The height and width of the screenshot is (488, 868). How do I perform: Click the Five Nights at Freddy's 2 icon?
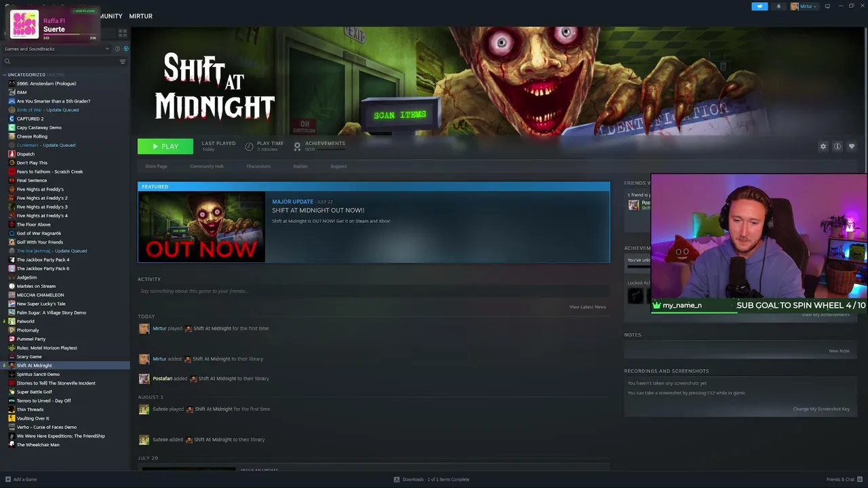(x=12, y=198)
